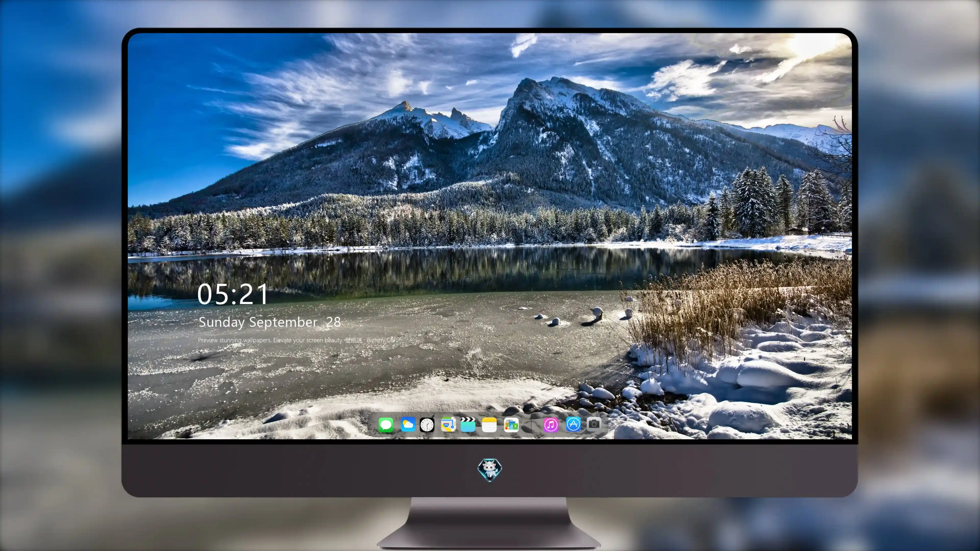Click the 05:21 clock display

(232, 294)
